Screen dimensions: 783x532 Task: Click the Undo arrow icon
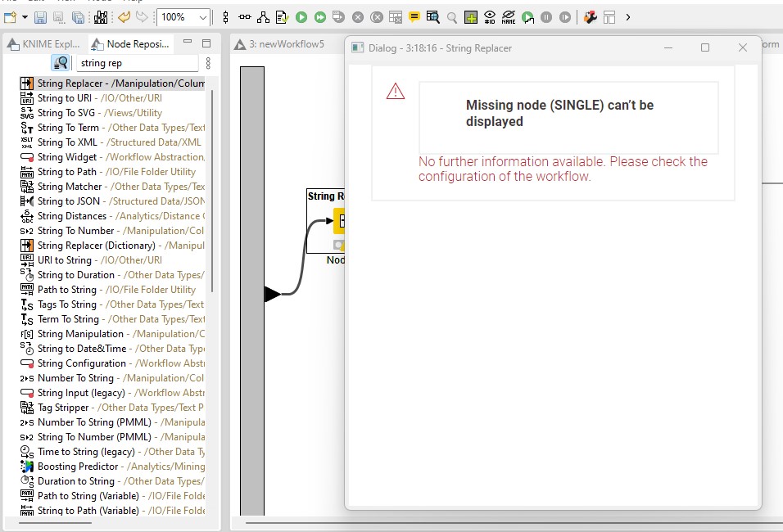(x=124, y=16)
